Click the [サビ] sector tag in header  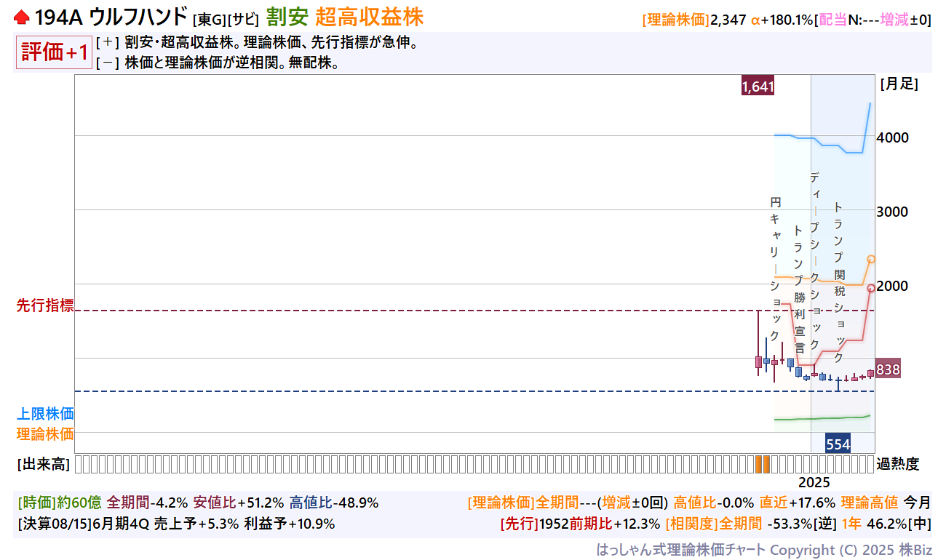(x=243, y=19)
